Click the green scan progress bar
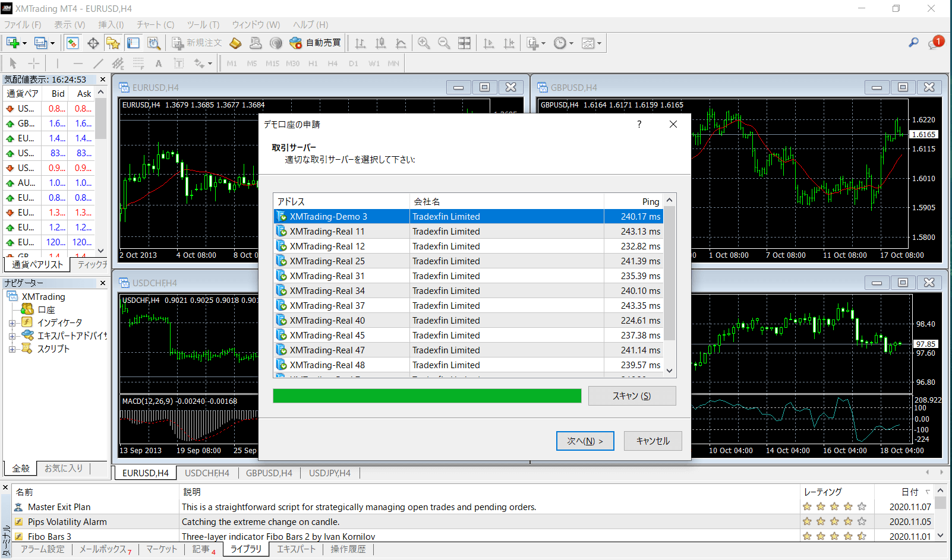Viewport: 952px width, 560px height. (427, 396)
